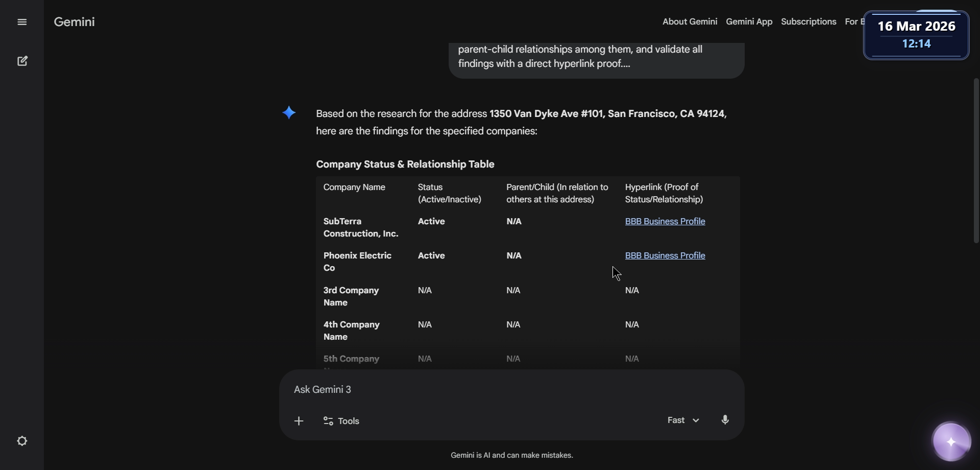Click the plus attachment icon
980x470 pixels.
click(x=299, y=421)
